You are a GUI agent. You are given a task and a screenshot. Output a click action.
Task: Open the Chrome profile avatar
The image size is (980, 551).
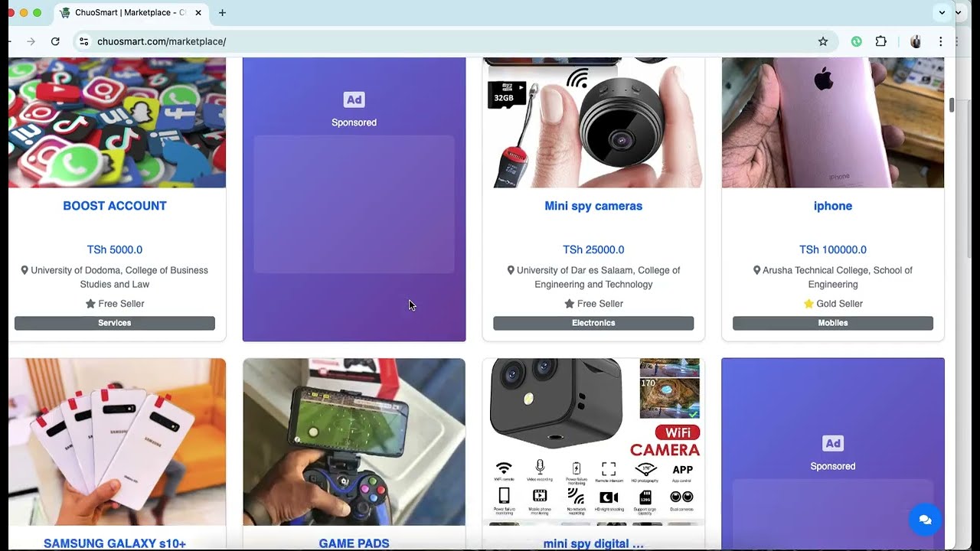click(x=916, y=41)
